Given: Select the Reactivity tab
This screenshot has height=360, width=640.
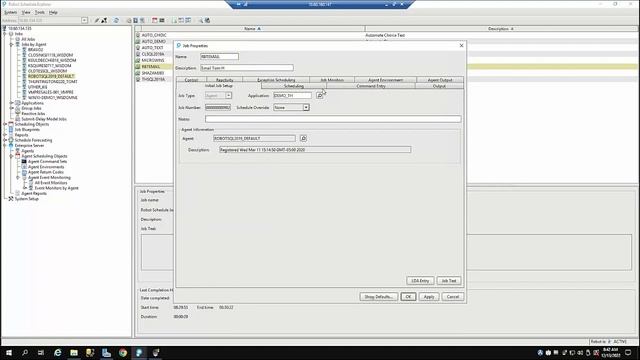Looking at the screenshot, I should tap(224, 80).
